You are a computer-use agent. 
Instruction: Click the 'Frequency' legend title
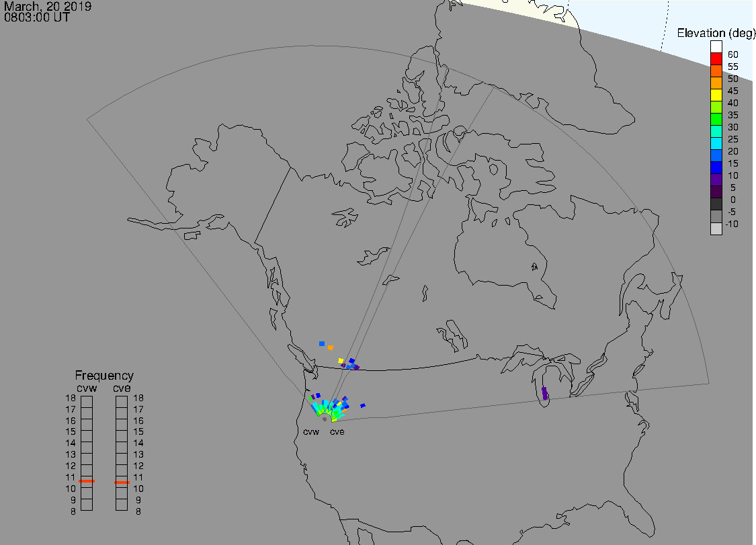coord(104,375)
